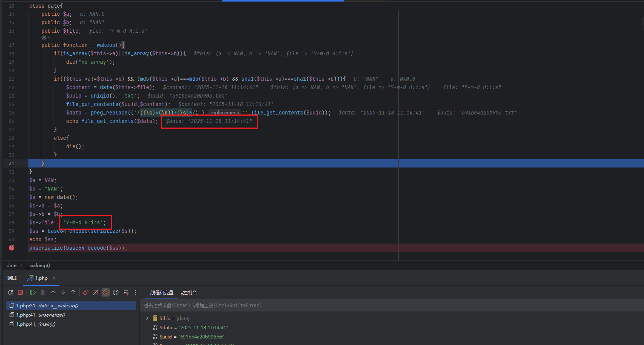Expand the $this variable node
Screen dimensions: 644x345
(x=147, y=318)
